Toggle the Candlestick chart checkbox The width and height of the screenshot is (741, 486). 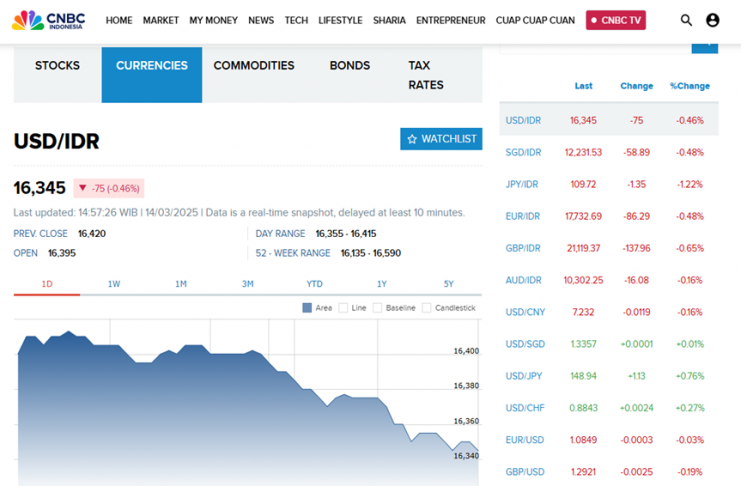427,308
